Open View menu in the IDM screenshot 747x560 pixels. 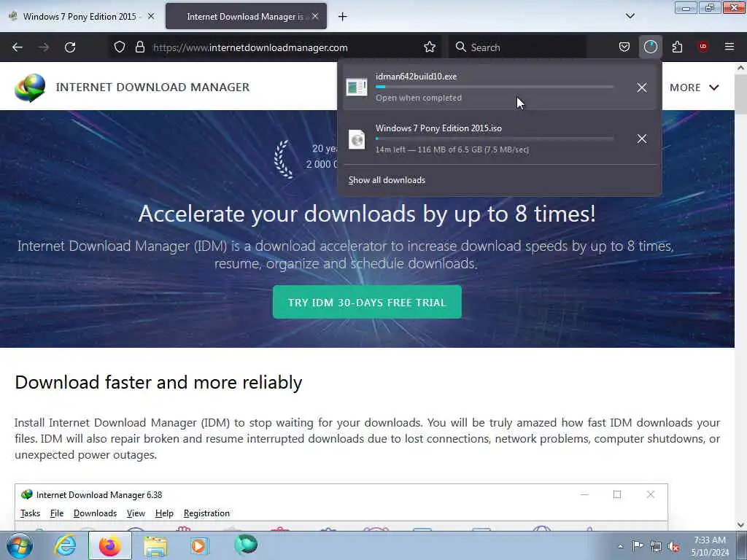click(x=136, y=513)
